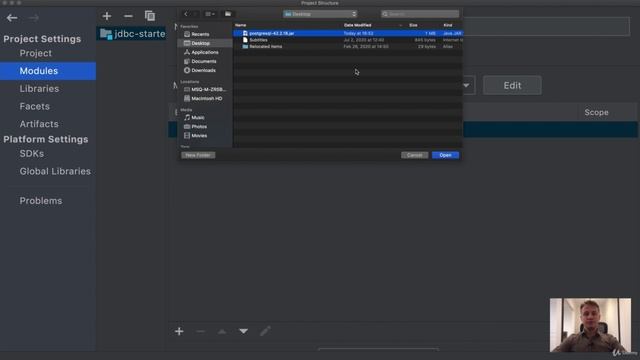Viewport: 640px width, 360px height.
Task: Select Macintosh HD location
Action: tap(207, 98)
